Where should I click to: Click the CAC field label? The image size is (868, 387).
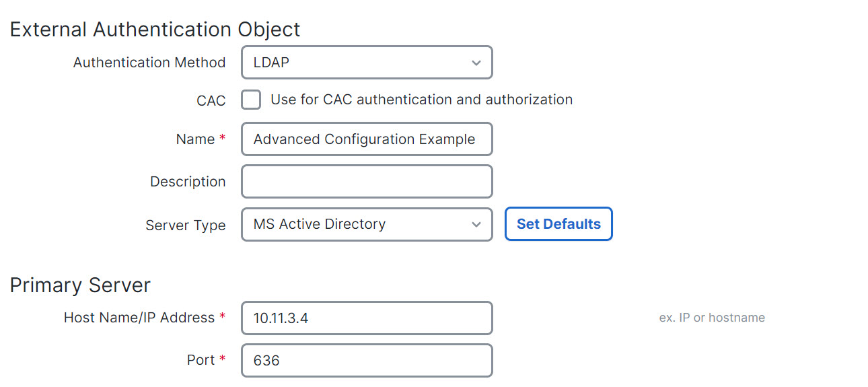[211, 101]
